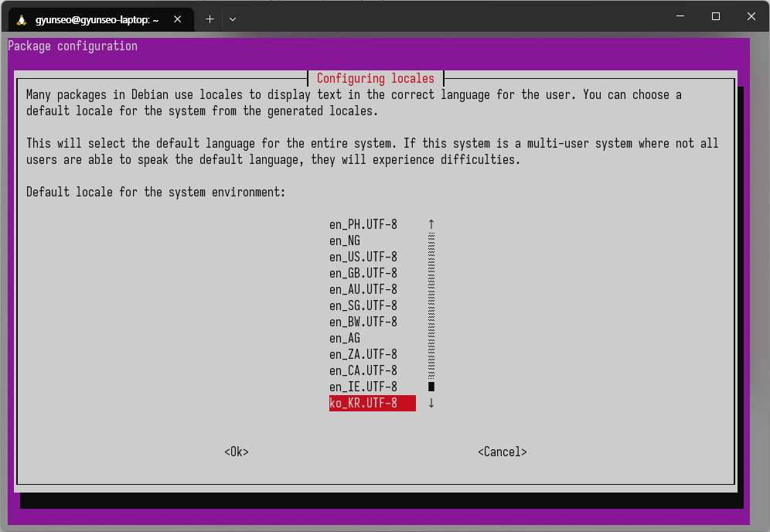Image resolution: width=770 pixels, height=532 pixels.
Task: Select the en_US.UTF-8 locale
Action: tap(363, 257)
